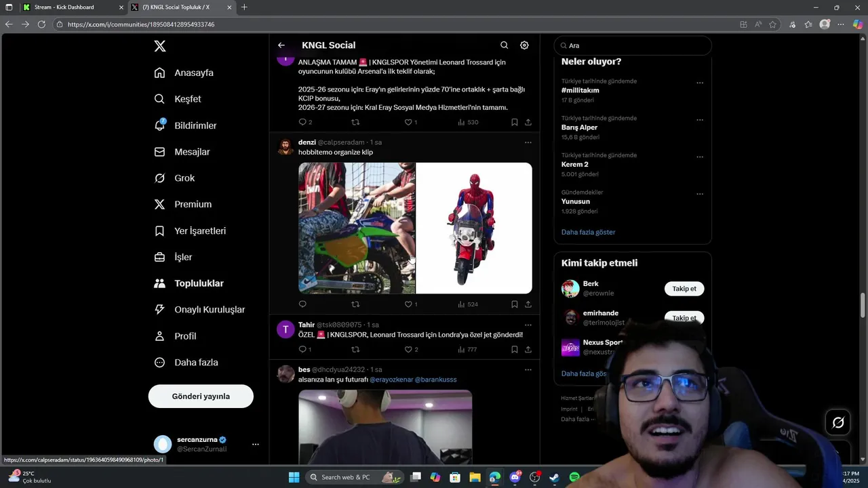Click the browser address bar URL
The height and width of the screenshot is (488, 868).
[x=141, y=24]
